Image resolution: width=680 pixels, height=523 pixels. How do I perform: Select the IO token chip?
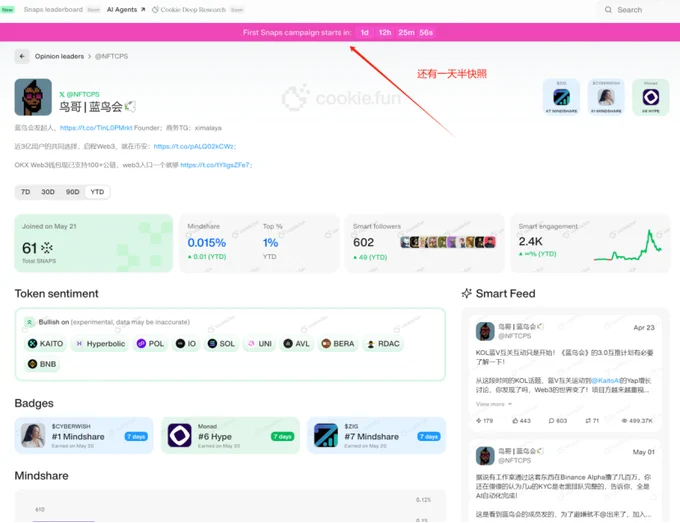[x=186, y=344]
